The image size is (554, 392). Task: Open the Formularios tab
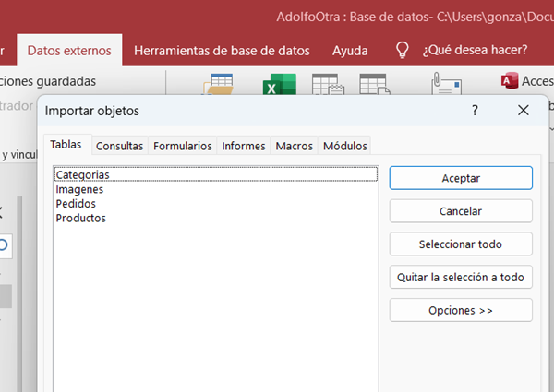pyautogui.click(x=182, y=146)
